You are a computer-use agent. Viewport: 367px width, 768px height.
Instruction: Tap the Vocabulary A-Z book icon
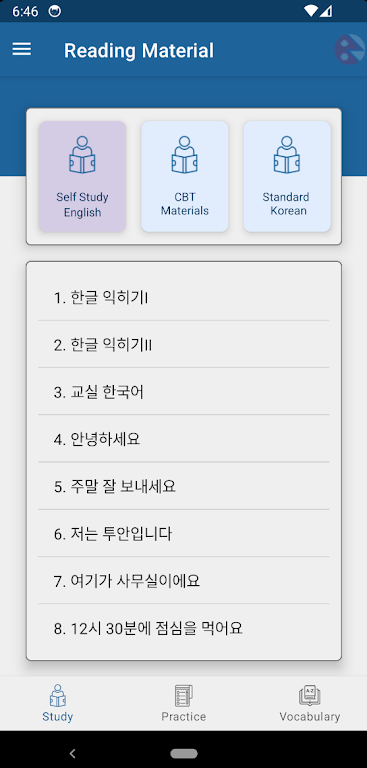(310, 696)
